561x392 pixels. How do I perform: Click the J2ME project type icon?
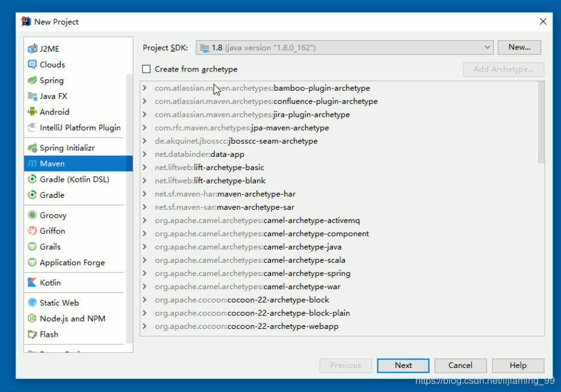coord(32,49)
